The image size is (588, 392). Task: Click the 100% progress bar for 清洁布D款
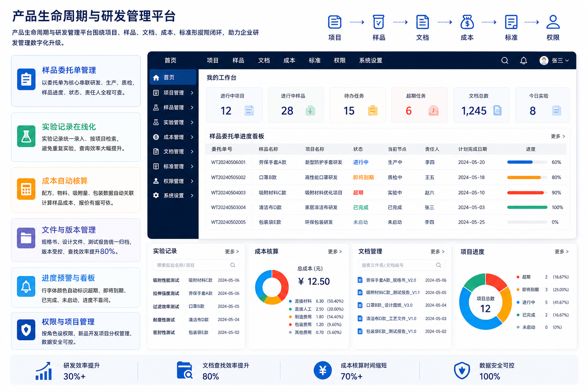[527, 207]
